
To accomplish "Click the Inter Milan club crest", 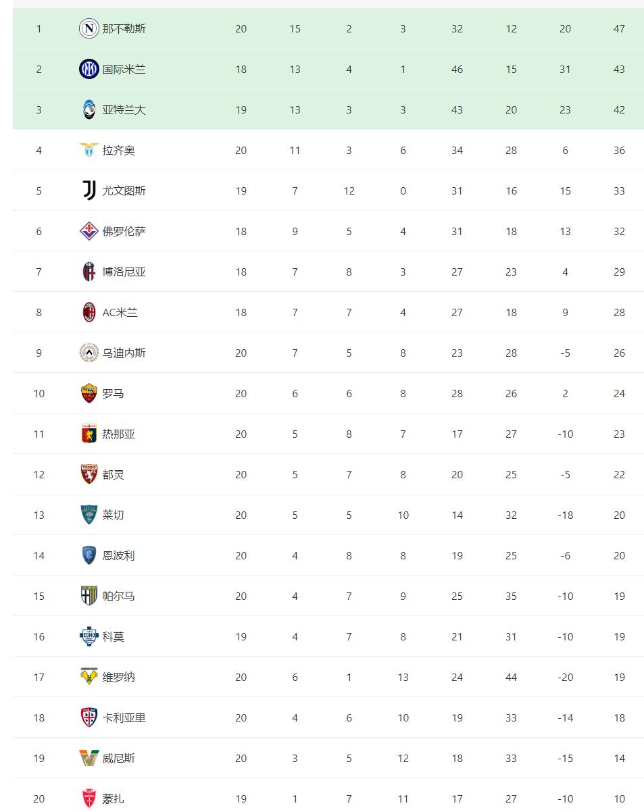I will click(89, 69).
